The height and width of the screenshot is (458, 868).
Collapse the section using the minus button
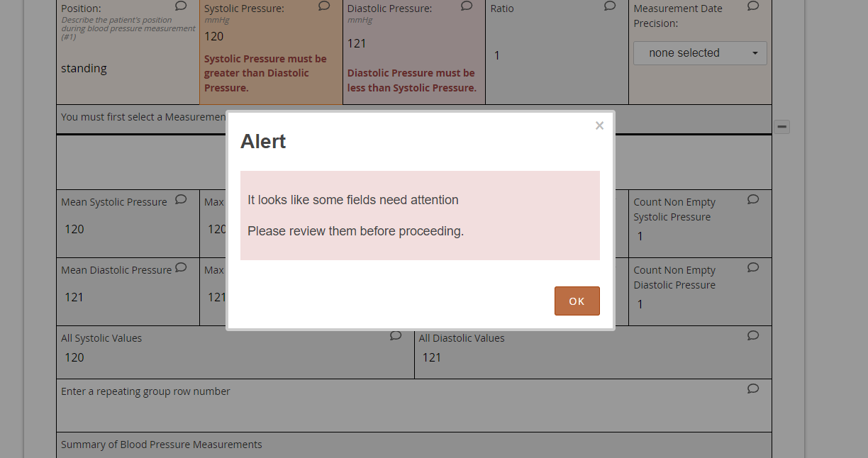tap(781, 126)
